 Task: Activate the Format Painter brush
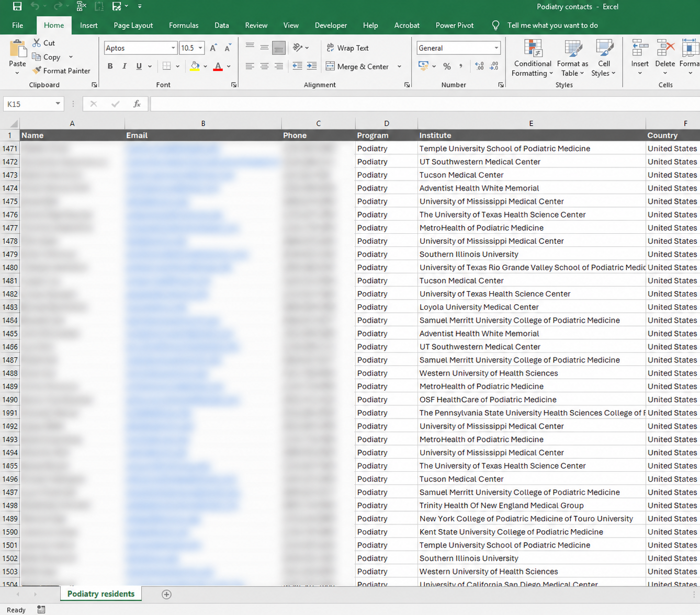pyautogui.click(x=61, y=71)
